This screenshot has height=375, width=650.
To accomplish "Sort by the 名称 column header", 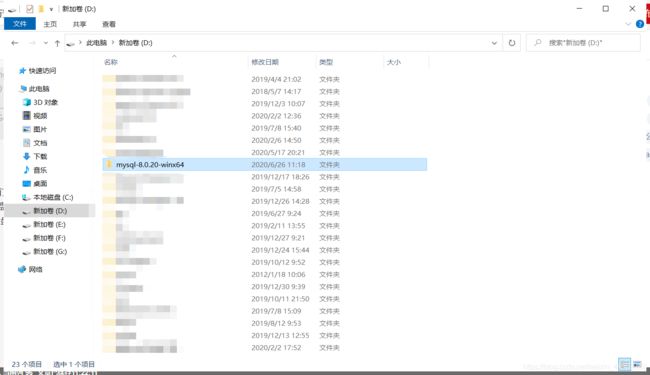I will coord(111,62).
